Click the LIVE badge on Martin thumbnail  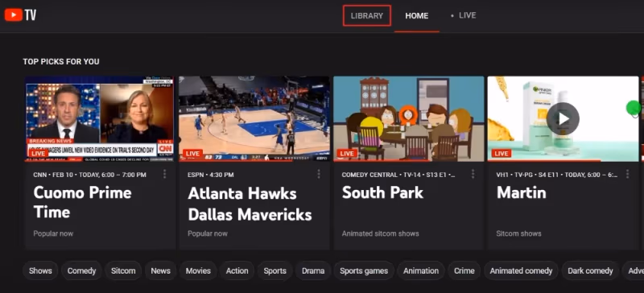click(x=501, y=153)
